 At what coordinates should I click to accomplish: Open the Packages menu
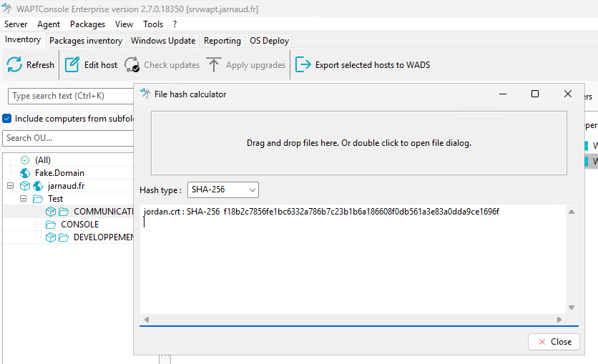(x=87, y=24)
